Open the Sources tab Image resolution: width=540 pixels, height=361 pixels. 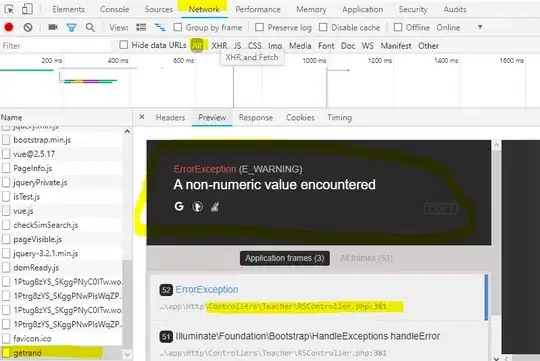click(x=159, y=9)
